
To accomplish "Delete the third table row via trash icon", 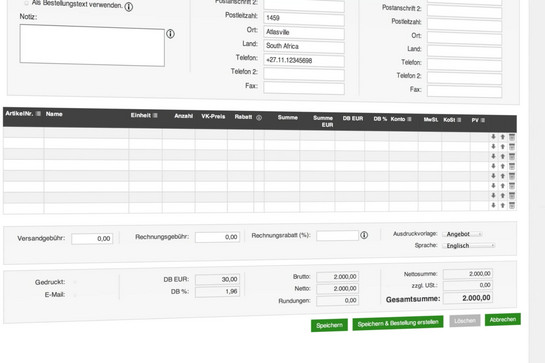I will [512, 156].
